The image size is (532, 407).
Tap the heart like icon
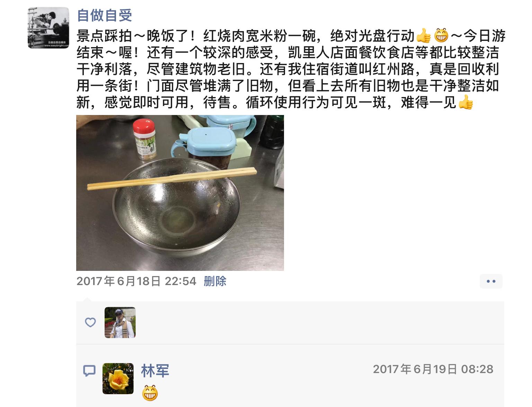90,322
